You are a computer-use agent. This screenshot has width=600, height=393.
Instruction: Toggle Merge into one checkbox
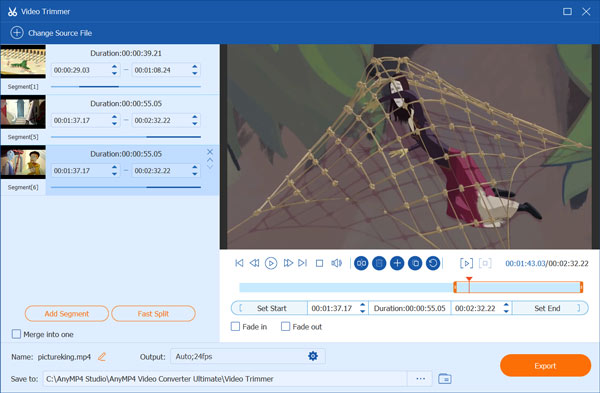[16, 334]
